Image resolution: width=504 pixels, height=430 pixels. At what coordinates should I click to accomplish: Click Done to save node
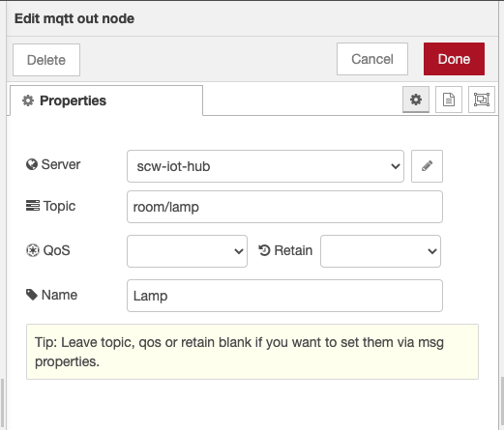pos(454,59)
